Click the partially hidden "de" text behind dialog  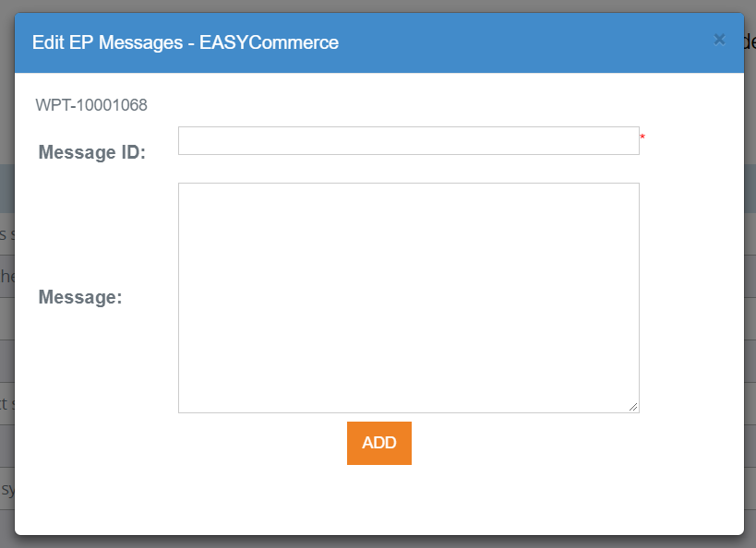pos(750,42)
